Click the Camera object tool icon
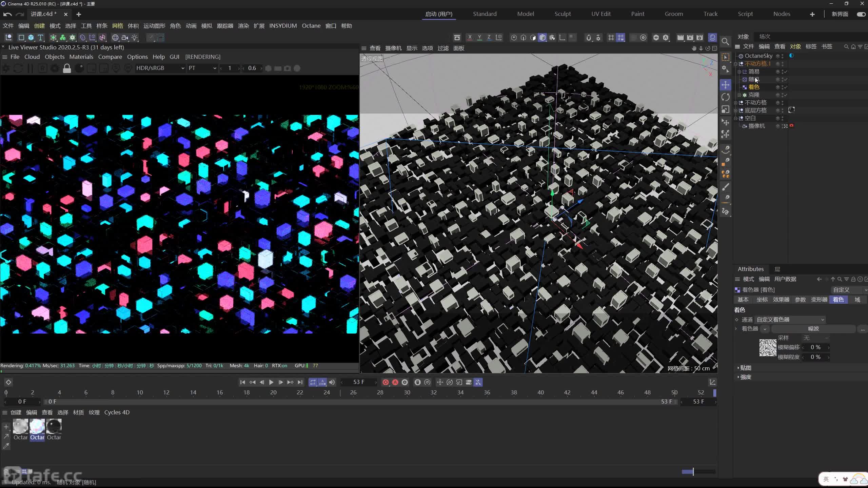This screenshot has width=868, height=488. 125,38
